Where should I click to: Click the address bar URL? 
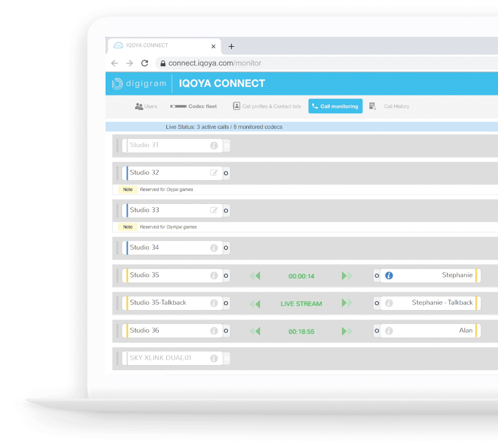(215, 63)
